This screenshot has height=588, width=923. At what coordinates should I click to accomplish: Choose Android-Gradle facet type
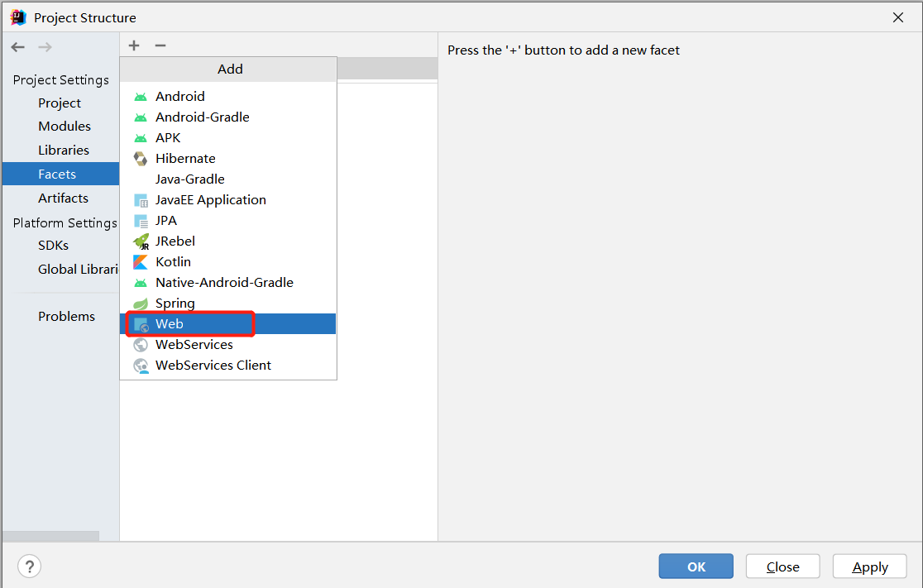click(227, 117)
